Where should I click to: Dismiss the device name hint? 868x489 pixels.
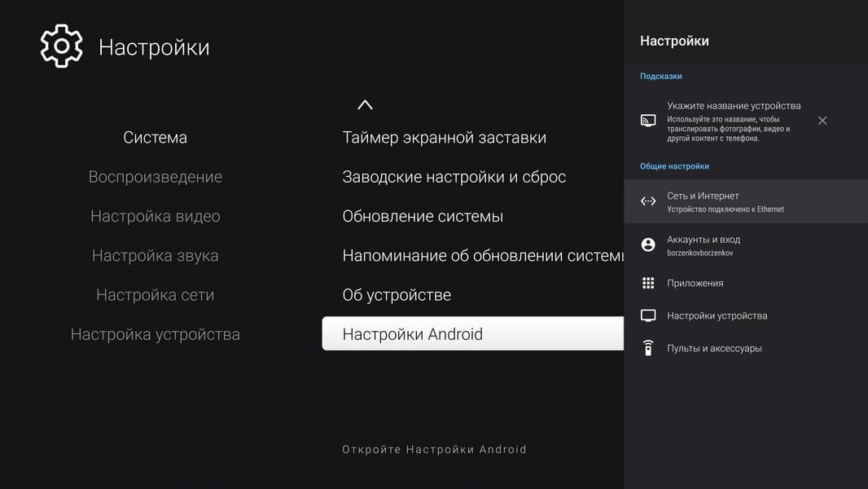[822, 121]
